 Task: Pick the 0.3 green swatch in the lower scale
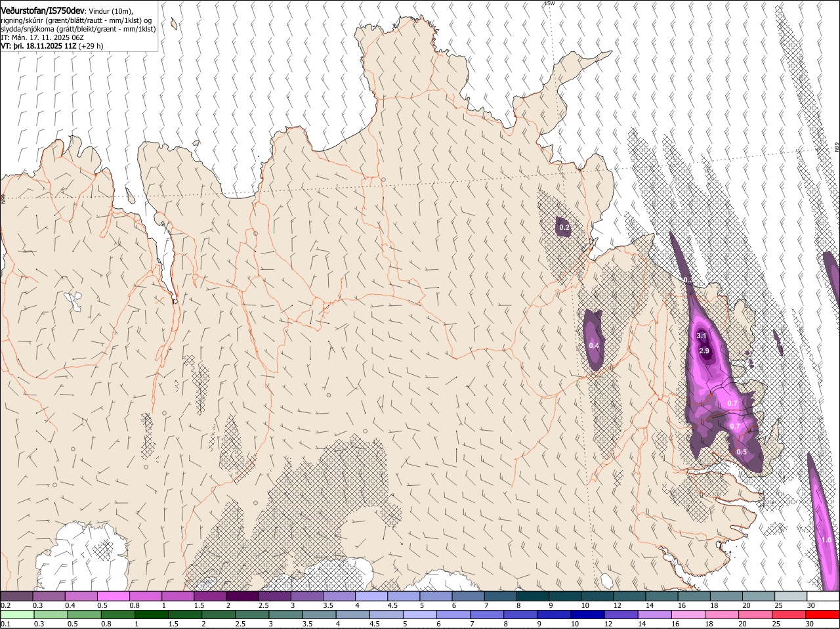51,615
